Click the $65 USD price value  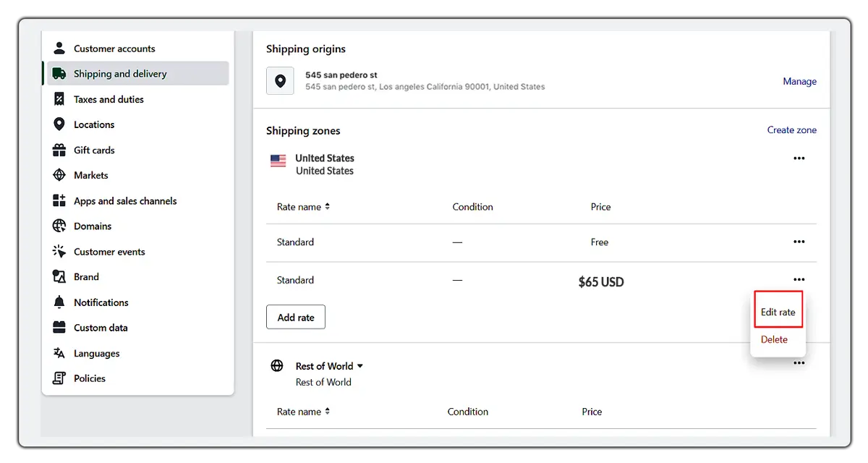coord(601,282)
